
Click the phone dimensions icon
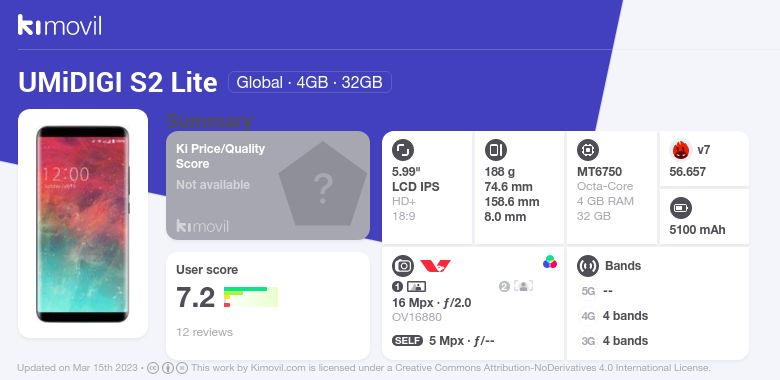[x=495, y=150]
